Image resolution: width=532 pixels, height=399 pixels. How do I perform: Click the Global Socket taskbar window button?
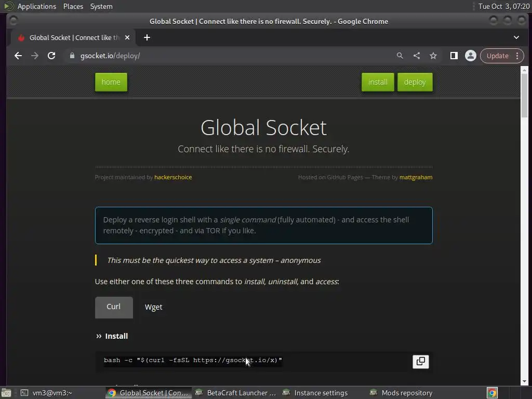pos(148,393)
